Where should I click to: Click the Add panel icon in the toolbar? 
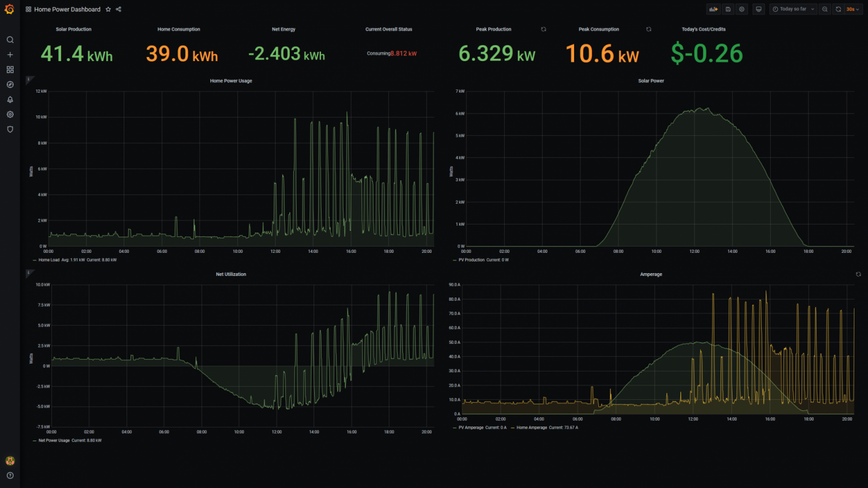tap(713, 9)
